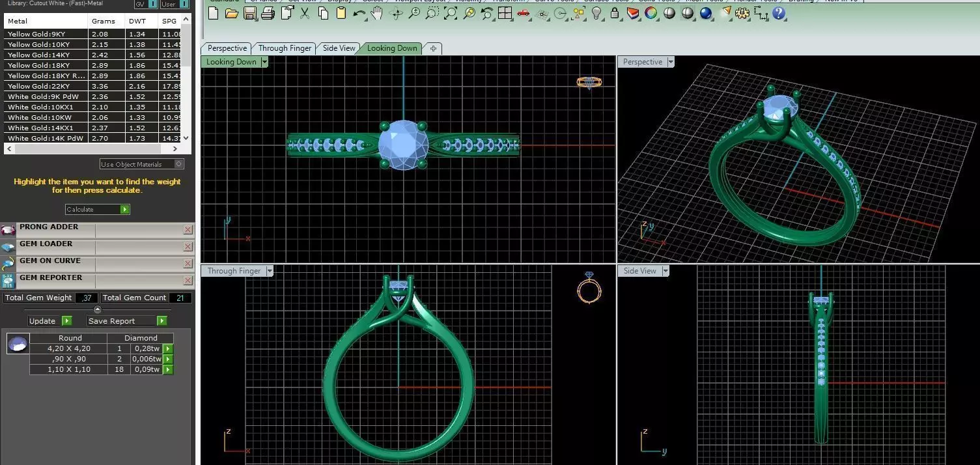Open the layers icon
This screenshot has height=465, width=980.
click(x=633, y=13)
